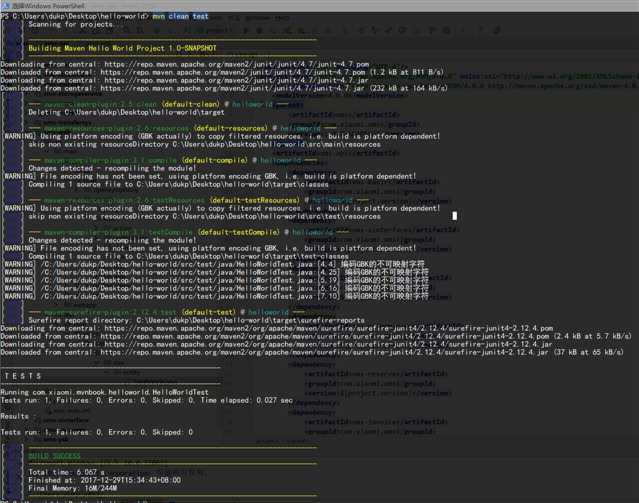This screenshot has width=639, height=503.
Task: Click the Compiling line ending 'target\classes'
Action: pyautogui.click(x=178, y=184)
